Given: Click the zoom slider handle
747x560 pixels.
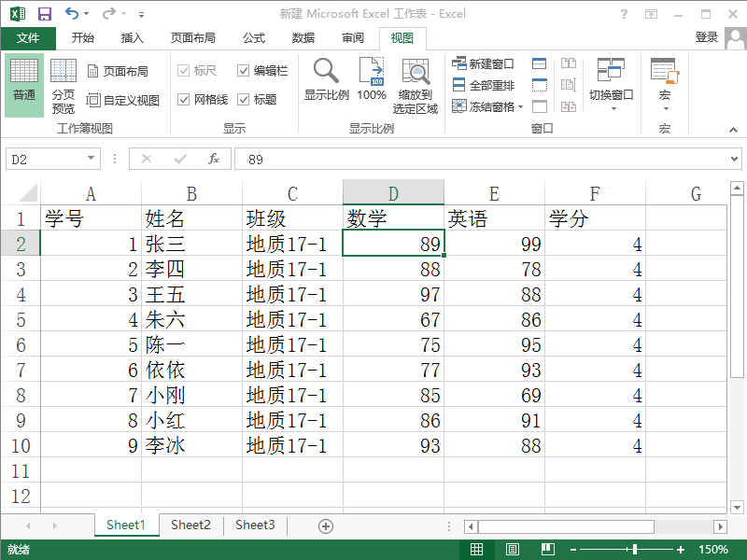Looking at the screenshot, I should (635, 550).
